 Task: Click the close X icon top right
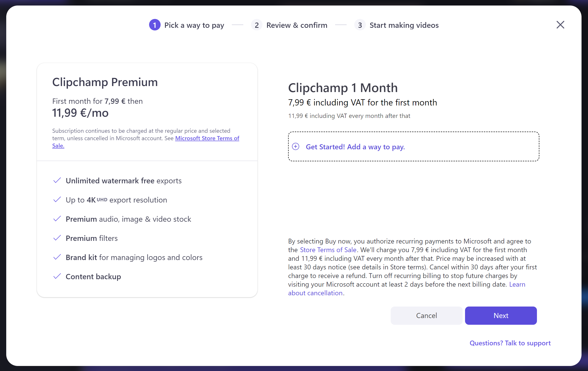click(x=560, y=24)
